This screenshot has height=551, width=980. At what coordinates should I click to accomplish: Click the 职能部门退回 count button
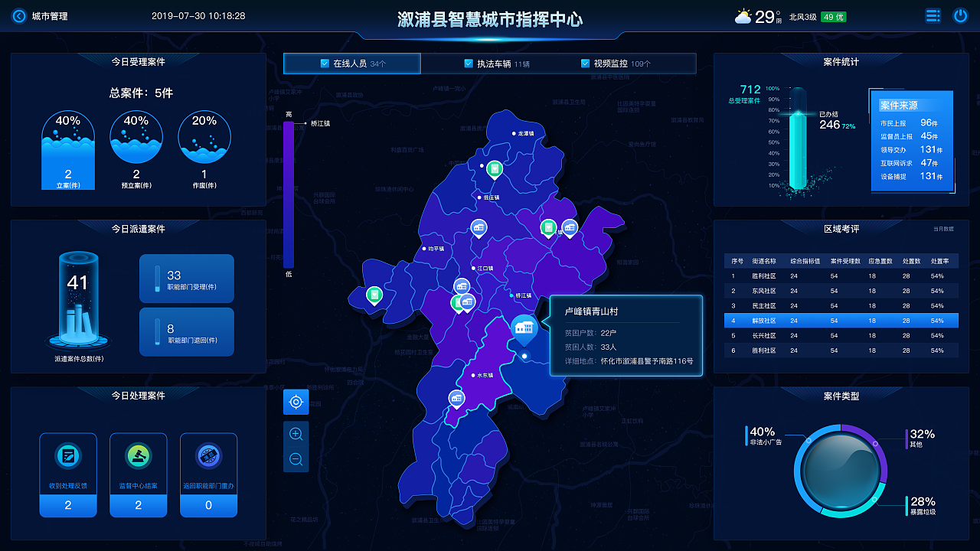(x=186, y=331)
